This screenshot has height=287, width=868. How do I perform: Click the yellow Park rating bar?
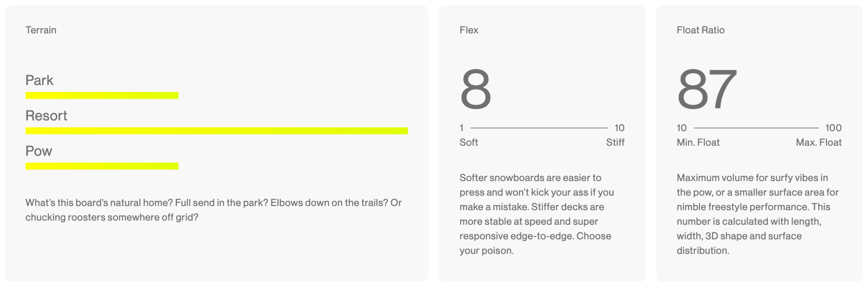click(102, 95)
